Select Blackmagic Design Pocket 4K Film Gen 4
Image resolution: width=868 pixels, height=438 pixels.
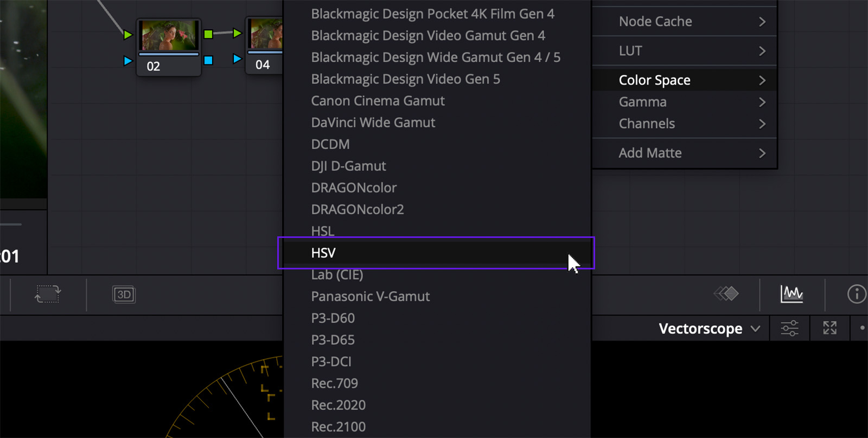[437, 14]
